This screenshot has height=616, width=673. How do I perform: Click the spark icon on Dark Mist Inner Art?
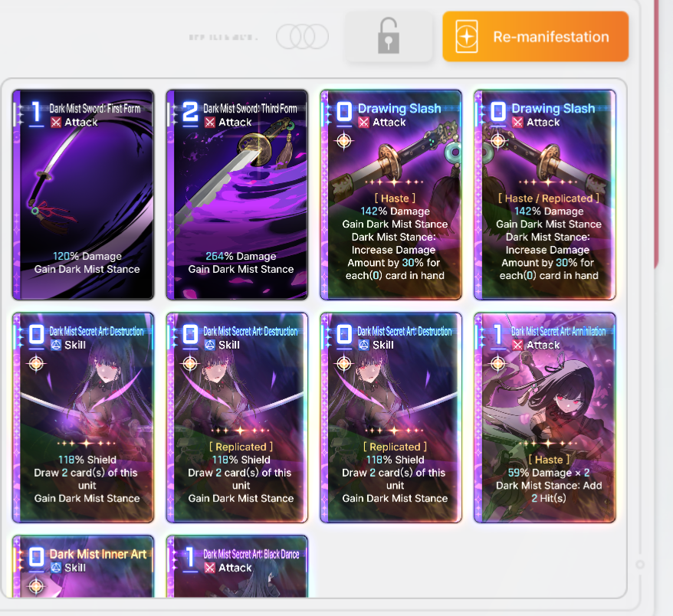pos(36,586)
